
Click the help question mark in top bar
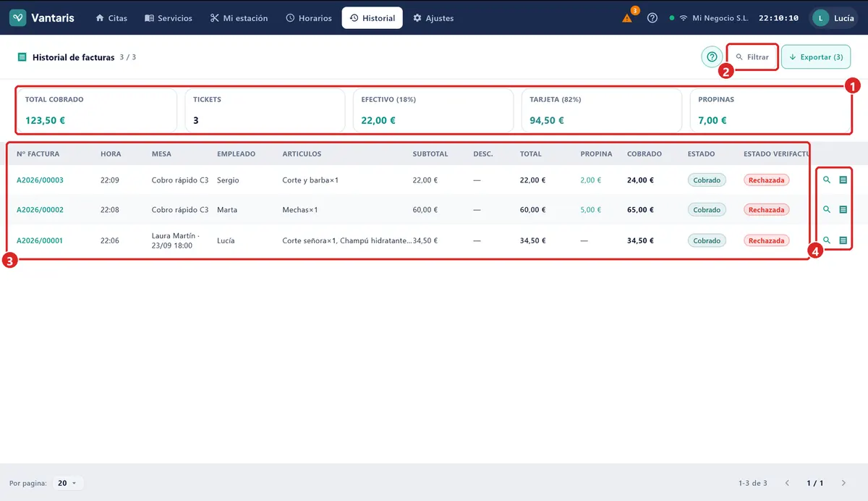(x=652, y=18)
